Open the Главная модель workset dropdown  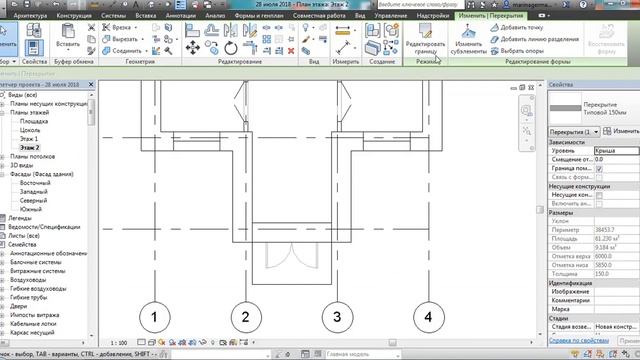(x=362, y=354)
